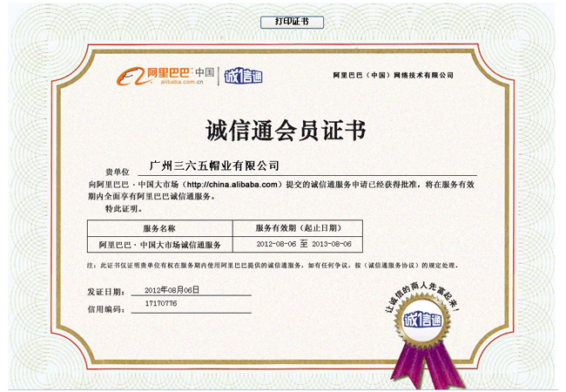Click the Alibaba 阿里巴巴中国 logo
The image size is (566, 392).
tap(165, 76)
